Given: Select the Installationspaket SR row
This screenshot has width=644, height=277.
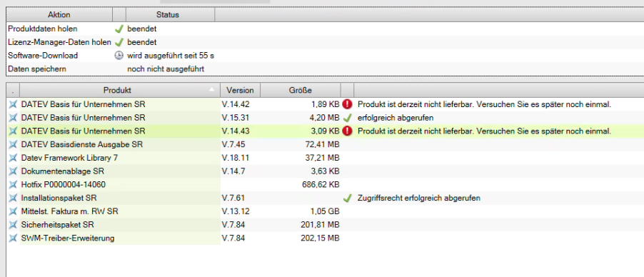Looking at the screenshot, I should pyautogui.click(x=324, y=198).
